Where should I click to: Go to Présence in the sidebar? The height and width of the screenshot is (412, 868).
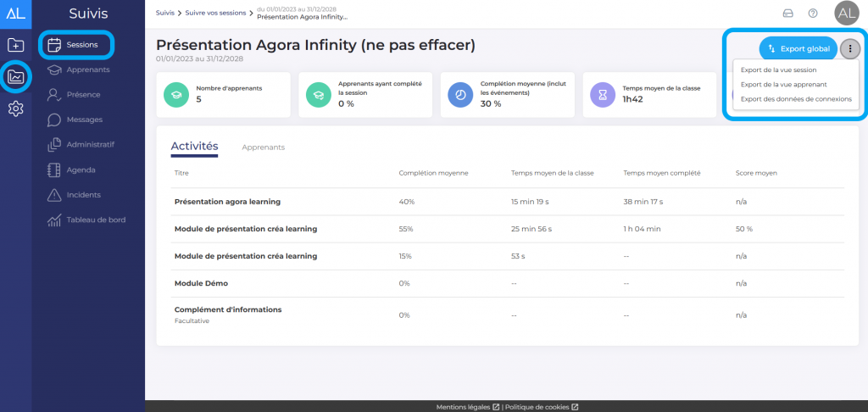click(x=83, y=95)
